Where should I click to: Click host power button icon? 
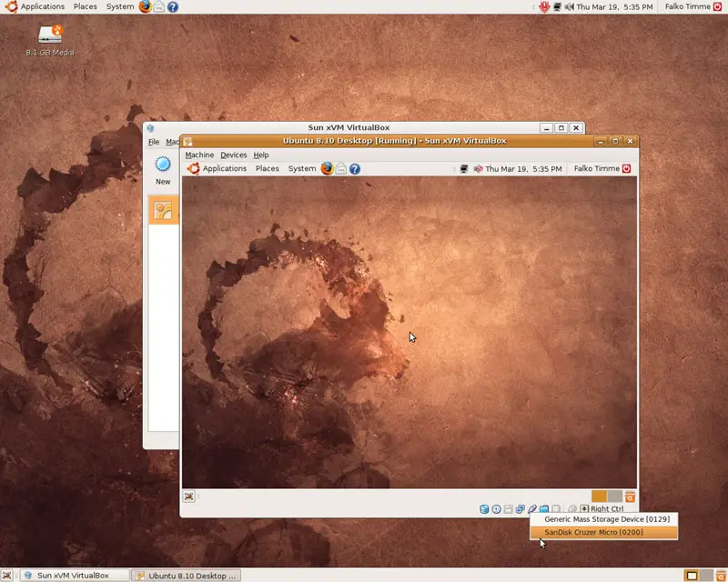point(717,6)
